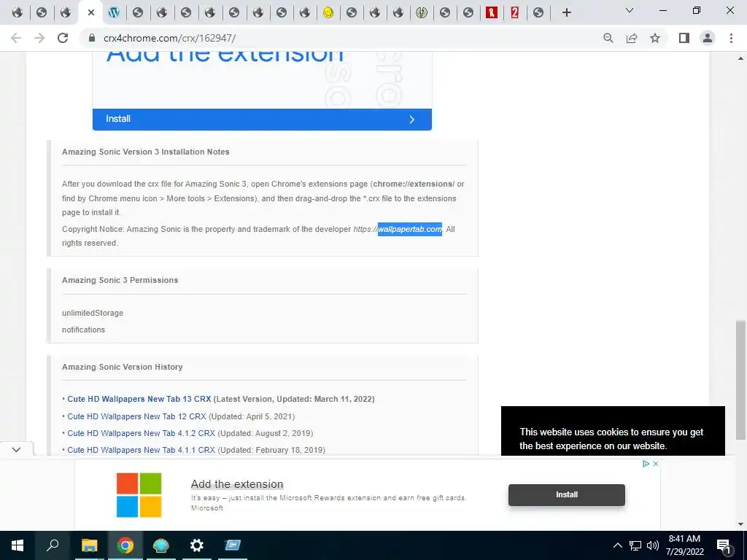
Task: Reload the current page
Action: pyautogui.click(x=63, y=38)
